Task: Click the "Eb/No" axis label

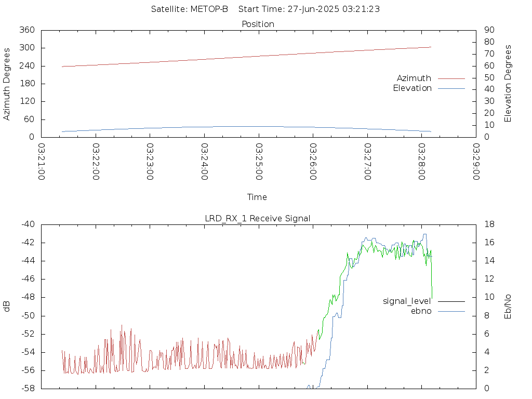Action: 508,307
